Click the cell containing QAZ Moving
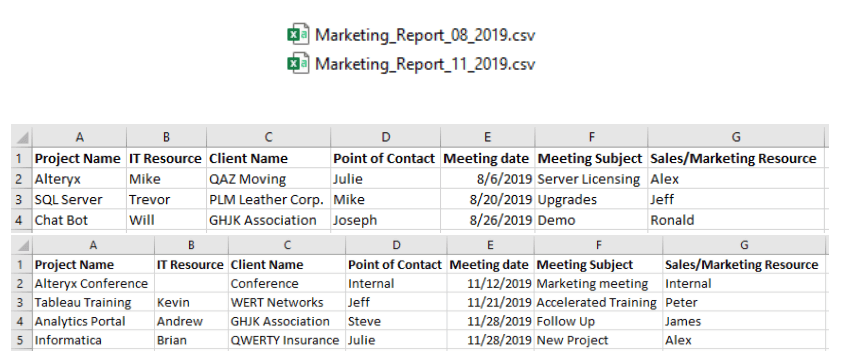Screen dimensions: 846x364 [269, 179]
